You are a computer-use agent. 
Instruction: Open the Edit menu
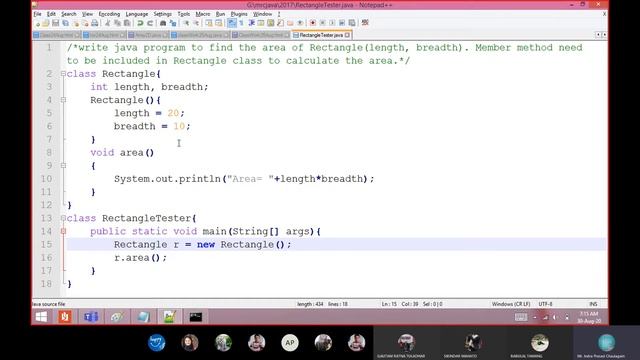51,14
